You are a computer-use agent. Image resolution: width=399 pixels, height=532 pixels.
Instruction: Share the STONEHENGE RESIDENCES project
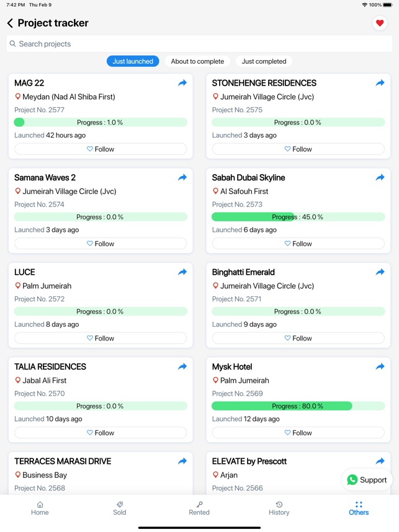point(380,83)
